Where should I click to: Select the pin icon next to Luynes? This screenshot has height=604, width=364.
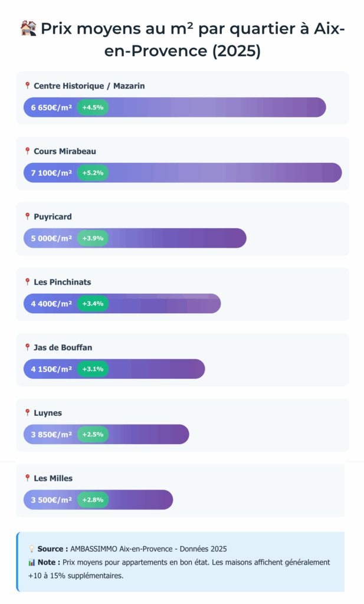(27, 413)
